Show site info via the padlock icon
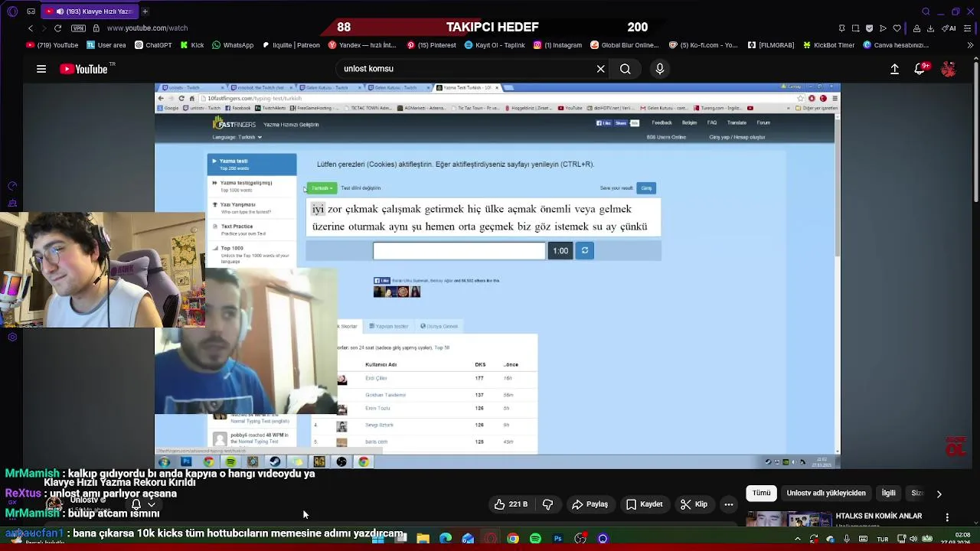 96,28
